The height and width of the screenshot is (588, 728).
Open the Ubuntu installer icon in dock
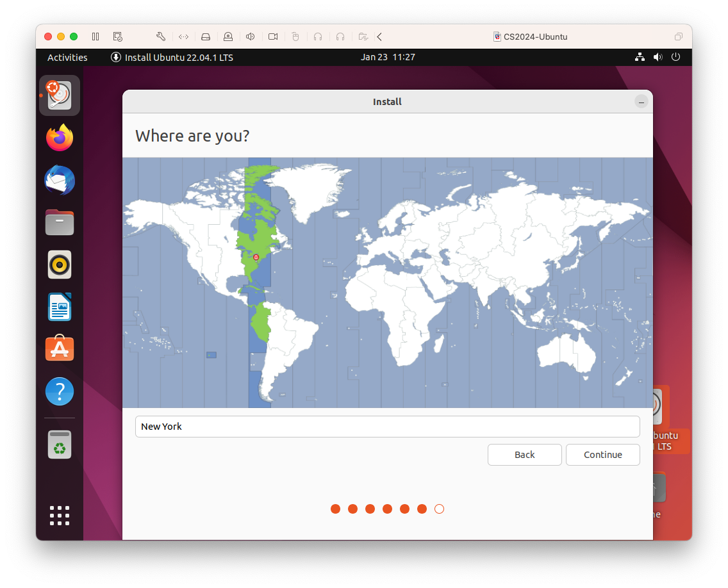click(x=60, y=95)
